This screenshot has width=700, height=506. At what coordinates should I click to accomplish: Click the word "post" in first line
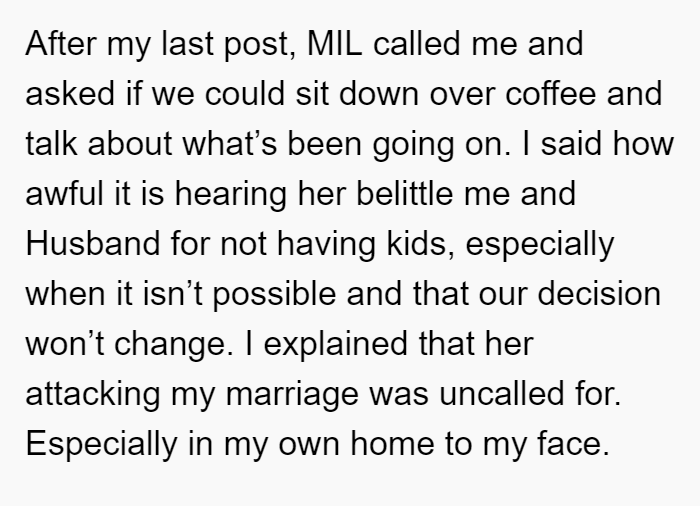(256, 43)
